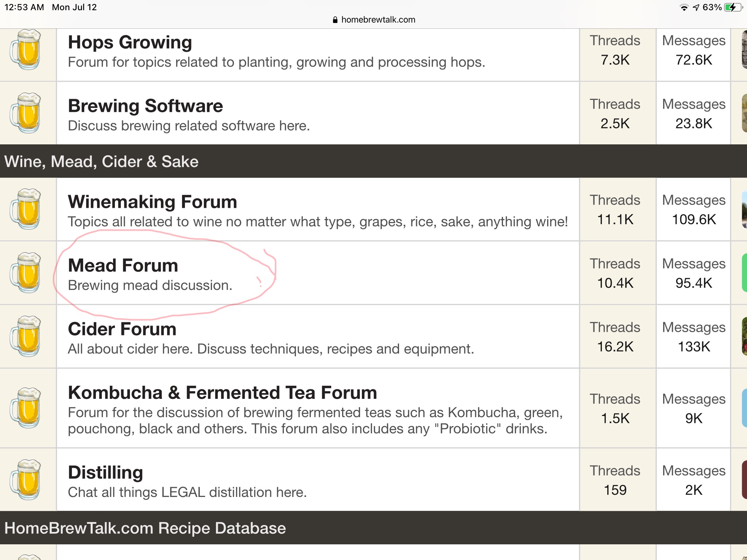Click the beer mug icon beside Kombucha forum
The height and width of the screenshot is (560, 747).
pyautogui.click(x=26, y=408)
